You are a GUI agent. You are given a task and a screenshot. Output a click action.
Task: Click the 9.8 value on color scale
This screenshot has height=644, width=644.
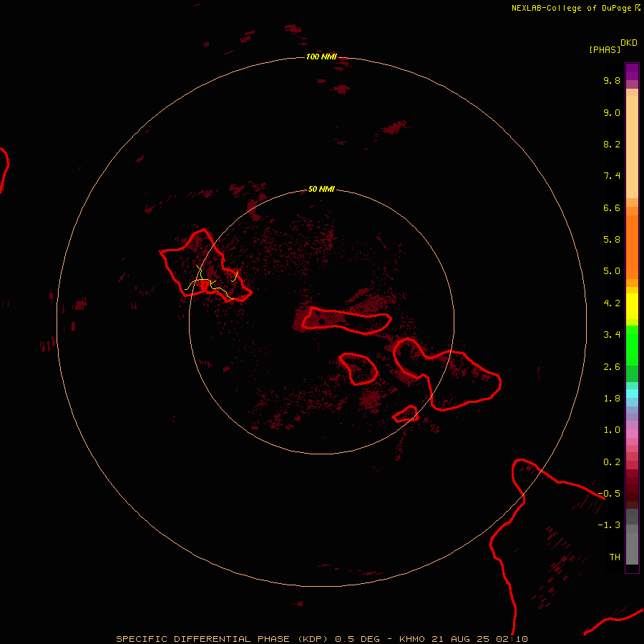click(x=612, y=80)
